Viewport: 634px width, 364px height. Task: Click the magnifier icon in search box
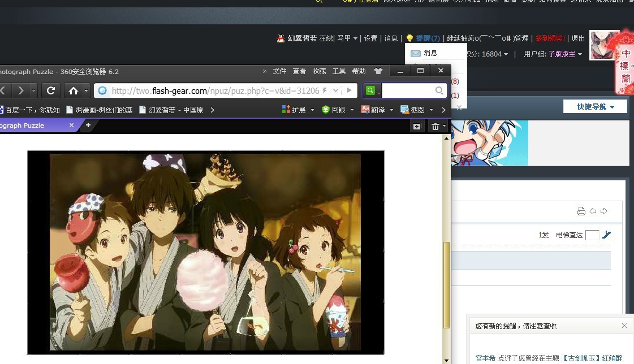coord(439,90)
